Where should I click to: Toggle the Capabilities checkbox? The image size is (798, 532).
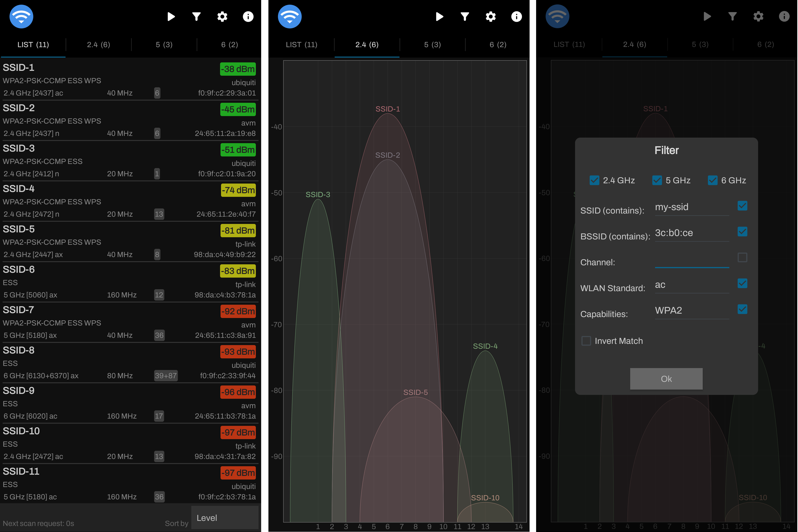click(742, 309)
